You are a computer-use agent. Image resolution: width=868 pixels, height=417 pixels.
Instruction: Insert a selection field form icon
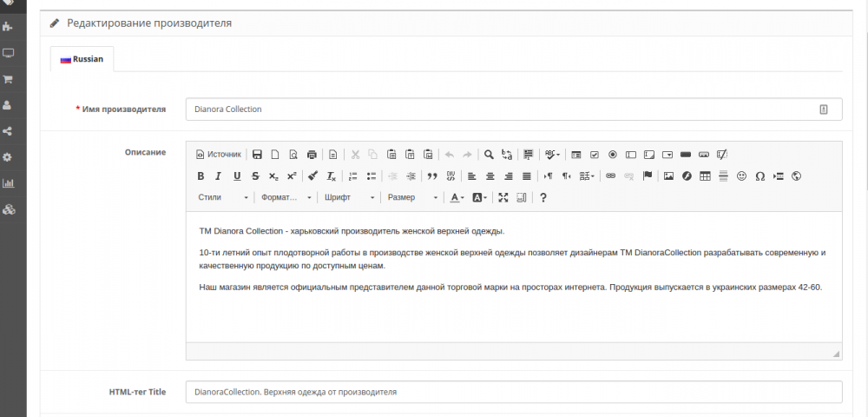point(667,155)
